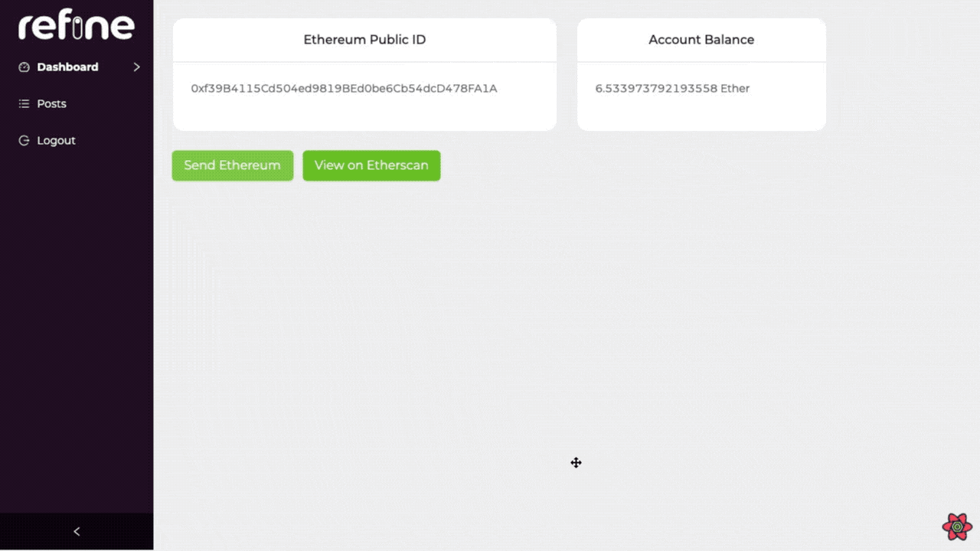
Task: Click the Account Balance card
Action: (x=701, y=74)
